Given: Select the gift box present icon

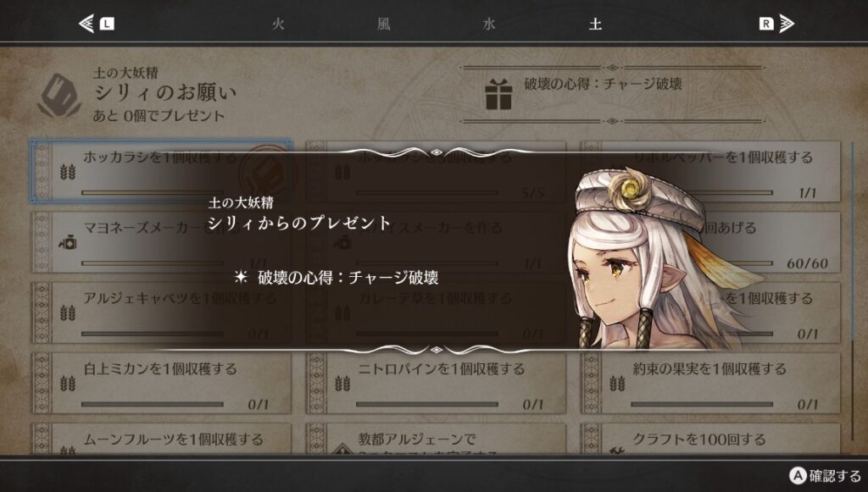Looking at the screenshot, I should point(498,94).
